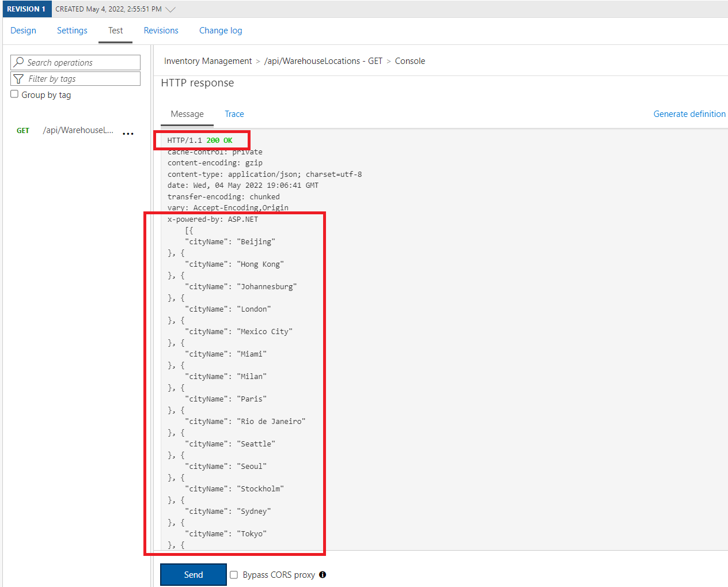Open the Settings tab
728x587 pixels.
[x=71, y=30]
